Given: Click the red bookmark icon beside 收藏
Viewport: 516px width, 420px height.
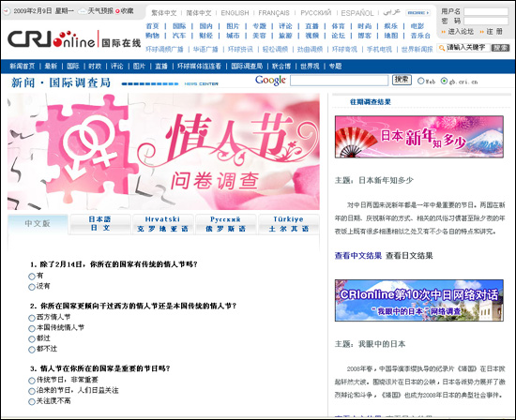Looking at the screenshot, I should (117, 11).
